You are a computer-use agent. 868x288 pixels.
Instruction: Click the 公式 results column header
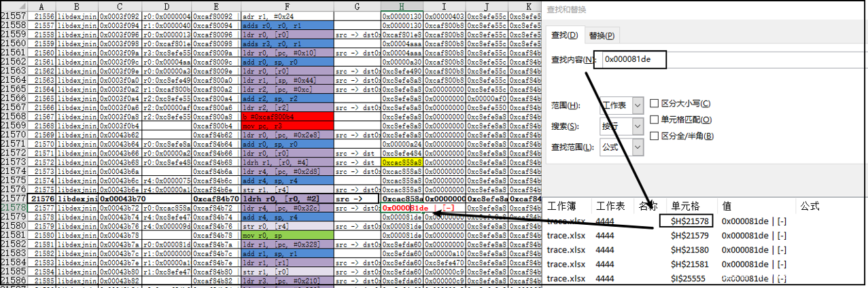pyautogui.click(x=810, y=206)
